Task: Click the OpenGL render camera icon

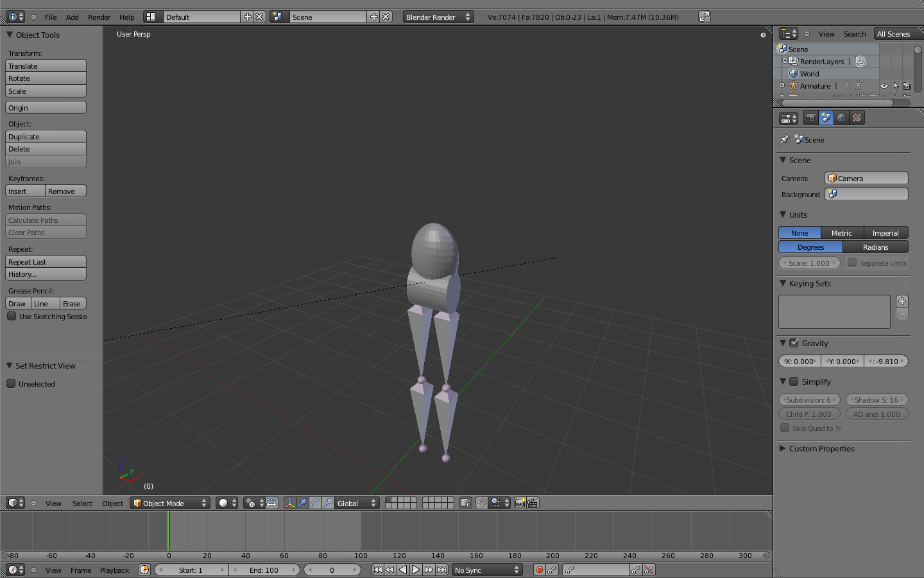Action: tap(519, 504)
